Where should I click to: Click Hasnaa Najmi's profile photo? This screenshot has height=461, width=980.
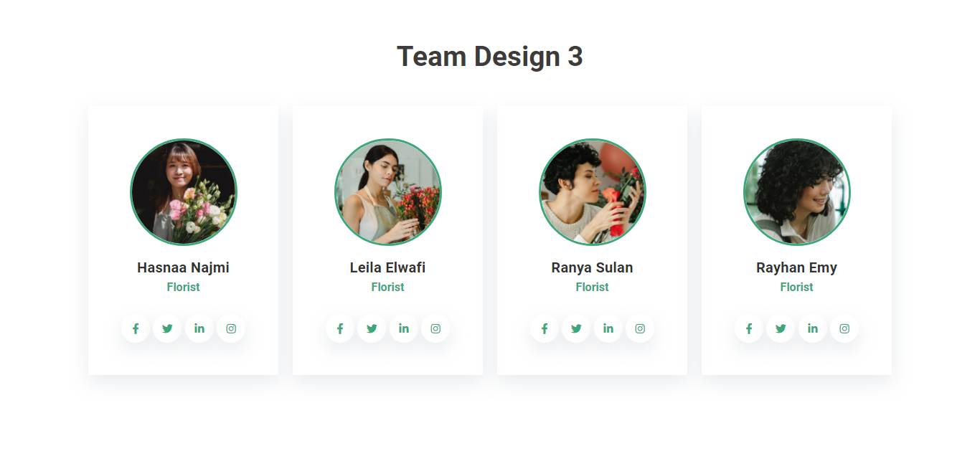pyautogui.click(x=184, y=192)
